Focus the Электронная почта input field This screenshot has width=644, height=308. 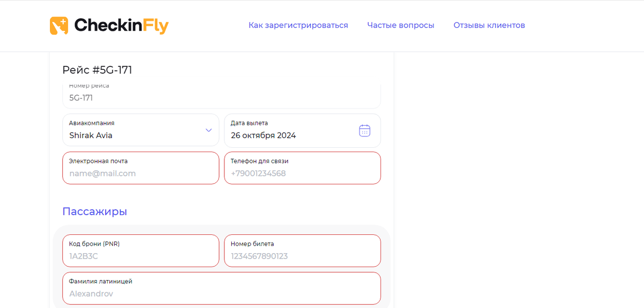(x=141, y=168)
